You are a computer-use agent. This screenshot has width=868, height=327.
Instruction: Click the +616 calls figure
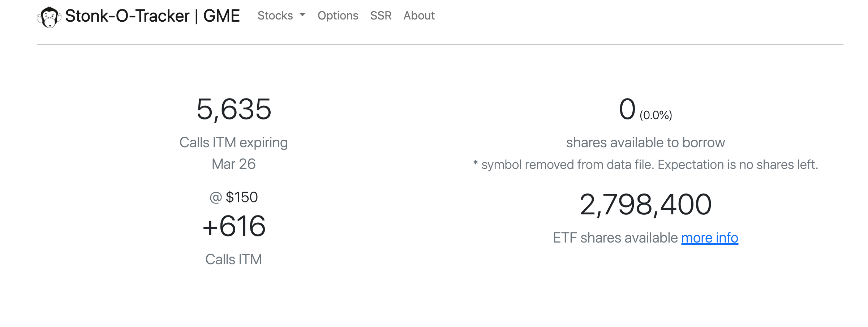point(234,226)
